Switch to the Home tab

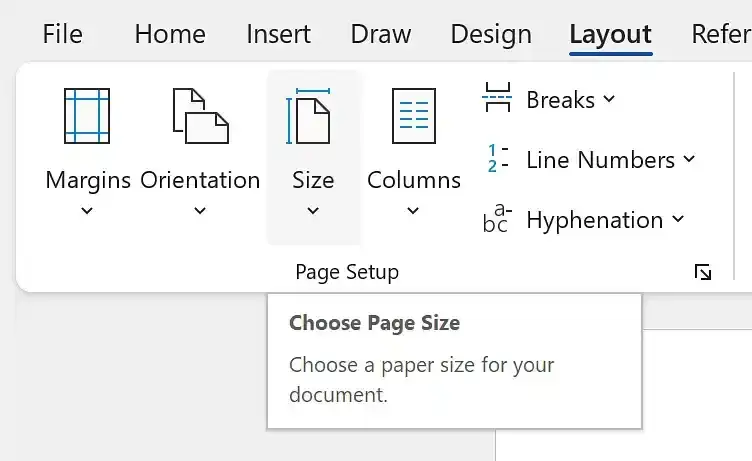pyautogui.click(x=170, y=34)
